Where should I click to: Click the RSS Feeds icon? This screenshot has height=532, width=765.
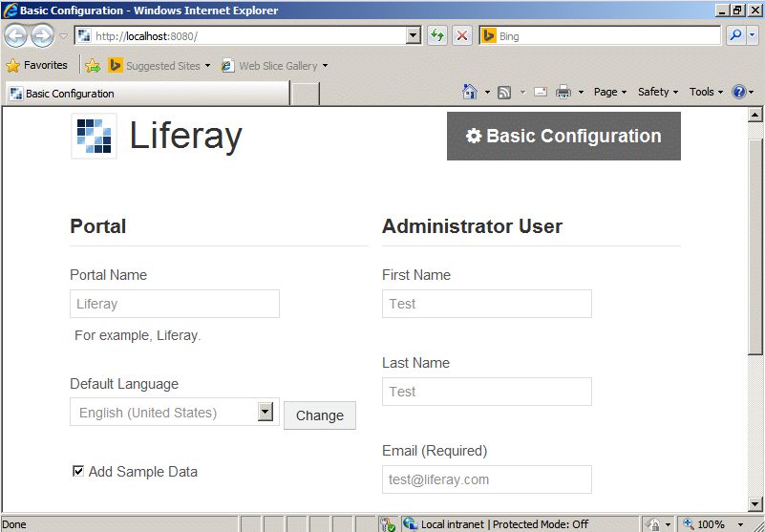pyautogui.click(x=504, y=92)
